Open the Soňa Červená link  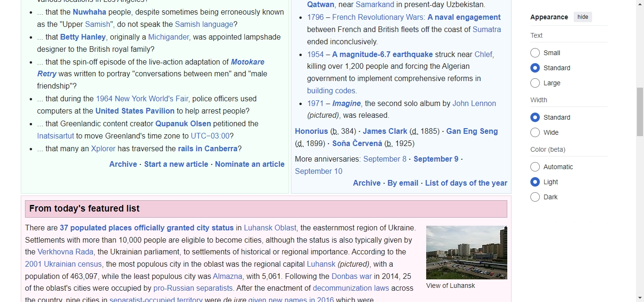click(x=357, y=143)
